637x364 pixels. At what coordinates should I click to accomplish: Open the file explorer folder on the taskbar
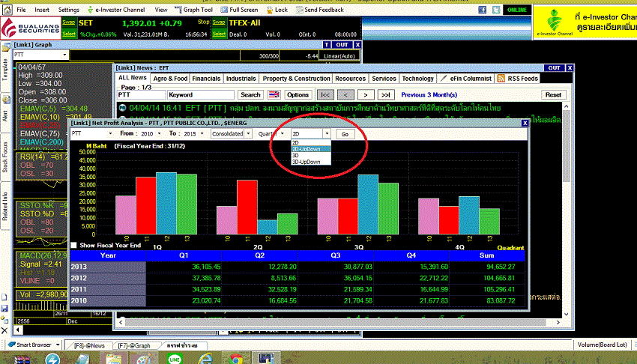[113, 359]
